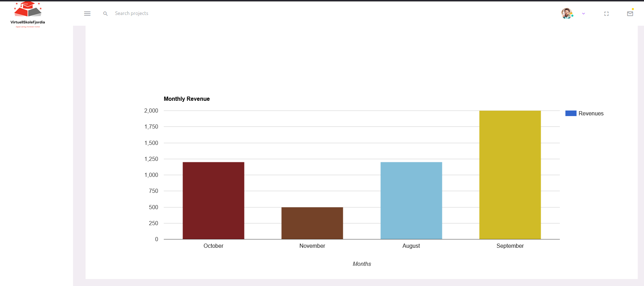The width and height of the screenshot is (644, 286).
Task: Click the August revenue bar
Action: (x=411, y=201)
